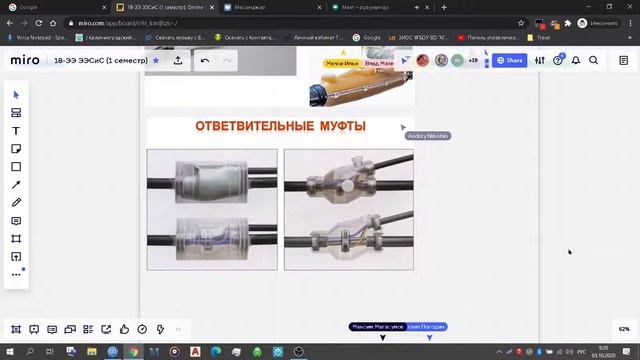Open the screen sharing cards icon in bottom toolbar
Image resolution: width=640 pixels, height=360 pixels.
pos(70,329)
